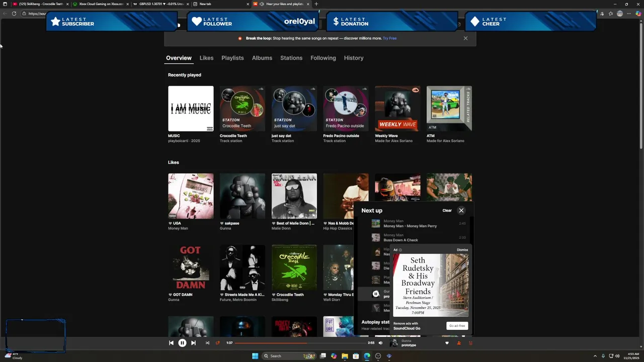Dismiss the ad in Next up

point(462,250)
